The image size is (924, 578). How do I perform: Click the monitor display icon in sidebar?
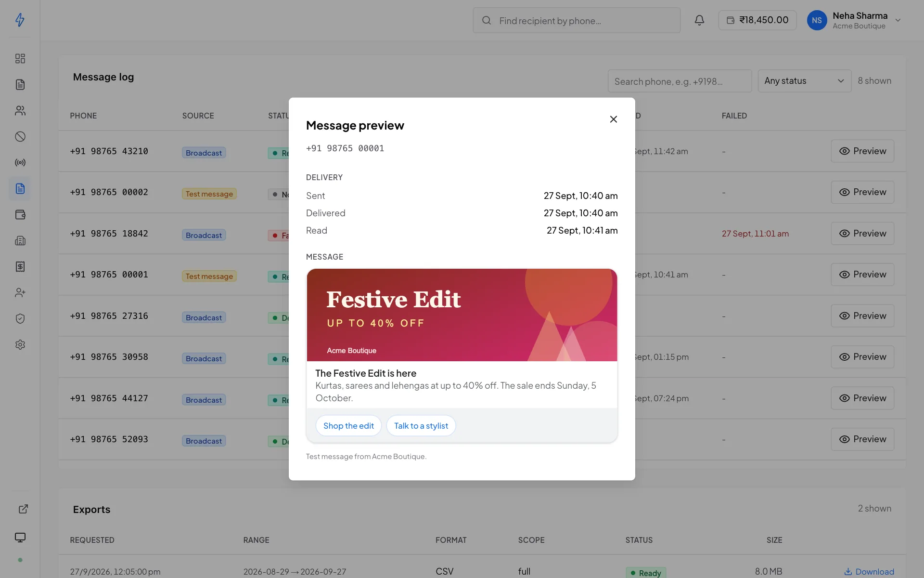click(20, 538)
